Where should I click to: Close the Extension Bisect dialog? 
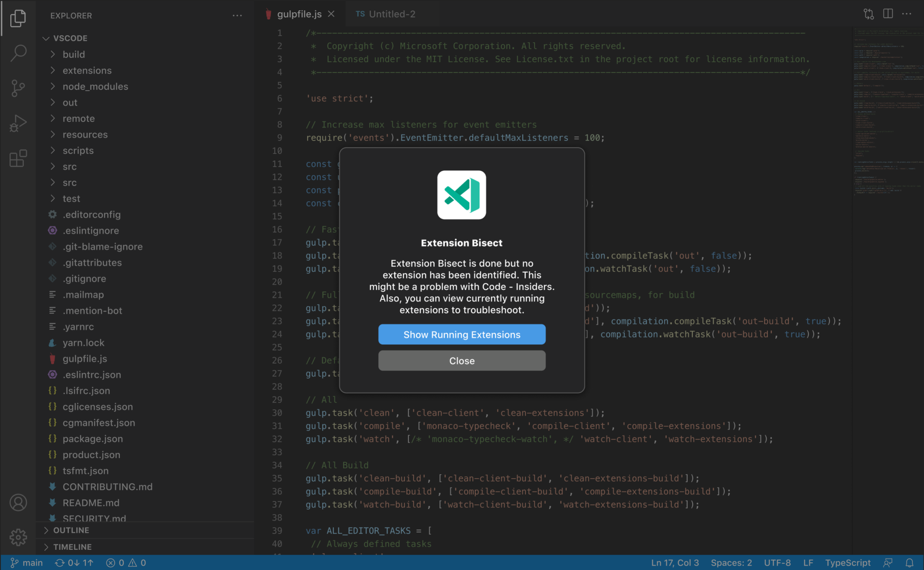(x=462, y=360)
